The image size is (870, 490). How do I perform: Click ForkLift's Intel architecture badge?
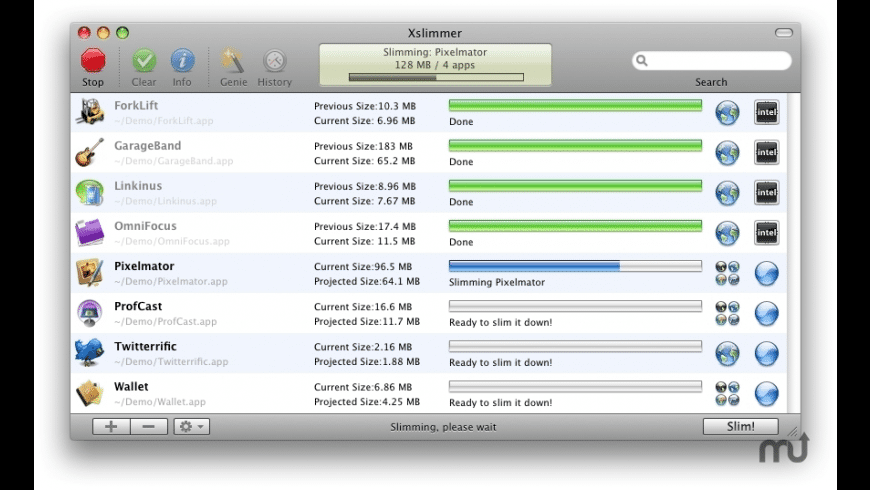pyautogui.click(x=766, y=112)
